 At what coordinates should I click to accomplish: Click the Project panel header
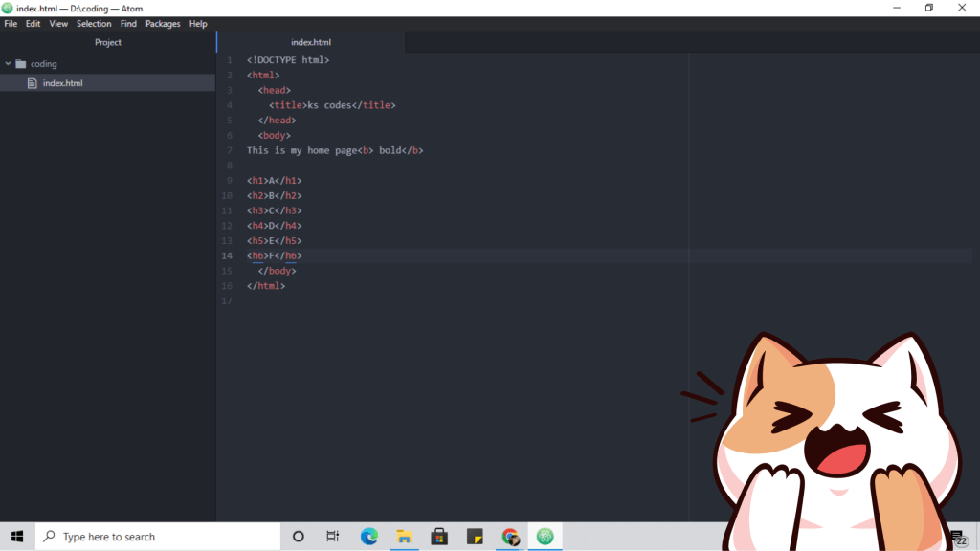(108, 42)
